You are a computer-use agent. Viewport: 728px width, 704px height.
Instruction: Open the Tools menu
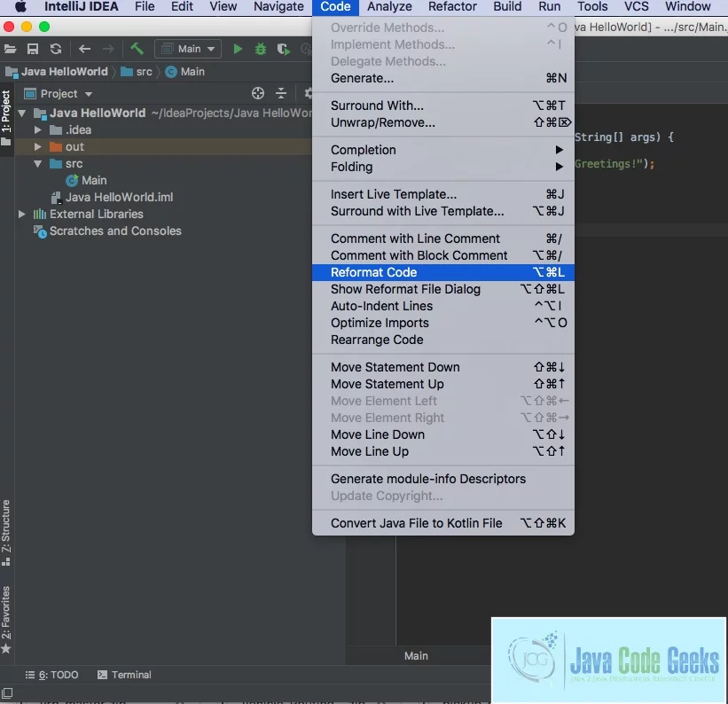coord(592,6)
